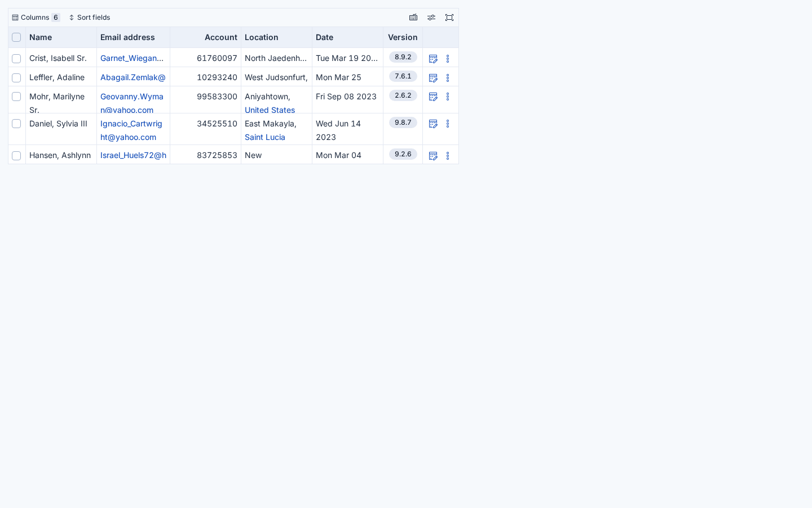This screenshot has width=812, height=508.
Task: Select all rows with header checkbox
Action: tap(16, 37)
